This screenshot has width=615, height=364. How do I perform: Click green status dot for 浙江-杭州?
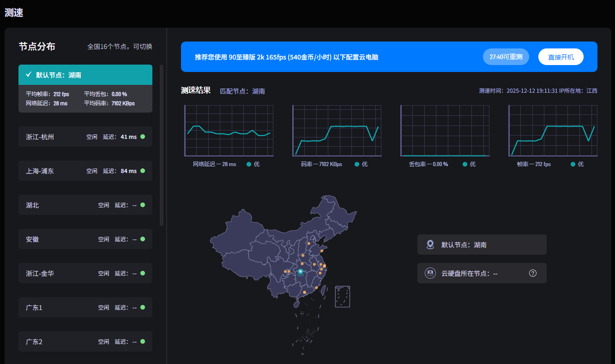point(143,137)
